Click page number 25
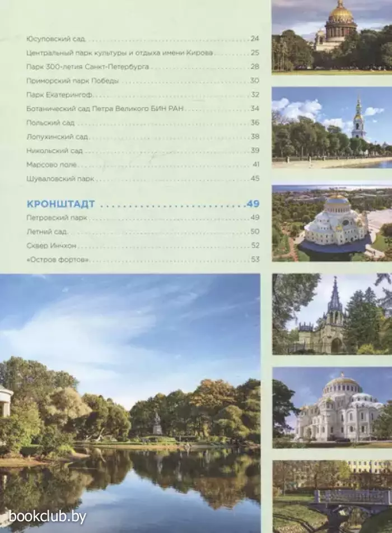 click(x=255, y=53)
